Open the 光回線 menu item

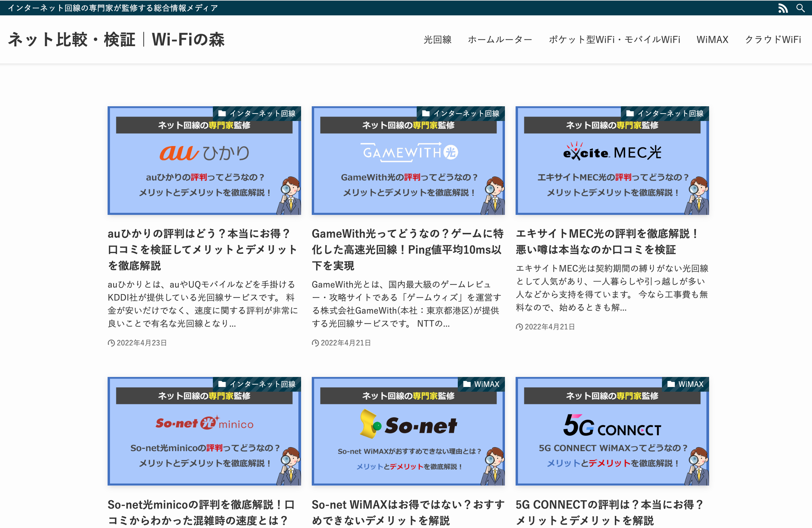coord(437,39)
